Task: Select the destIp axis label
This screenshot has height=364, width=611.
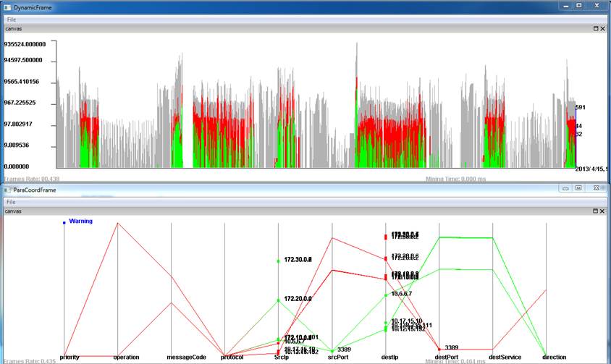Action: click(389, 357)
